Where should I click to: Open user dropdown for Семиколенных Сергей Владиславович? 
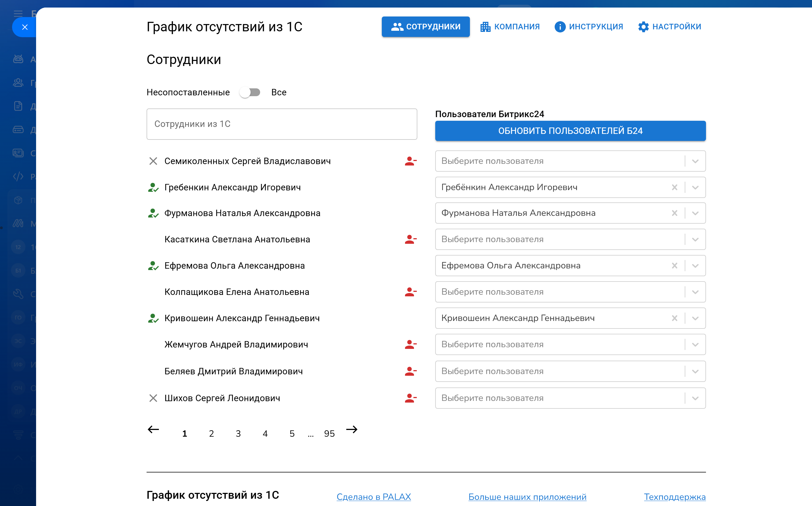[695, 161]
